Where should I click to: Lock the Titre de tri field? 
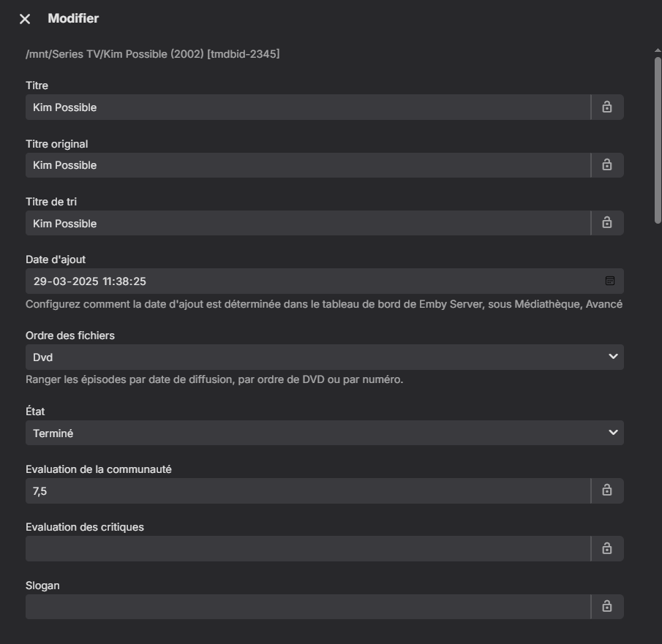[607, 223]
